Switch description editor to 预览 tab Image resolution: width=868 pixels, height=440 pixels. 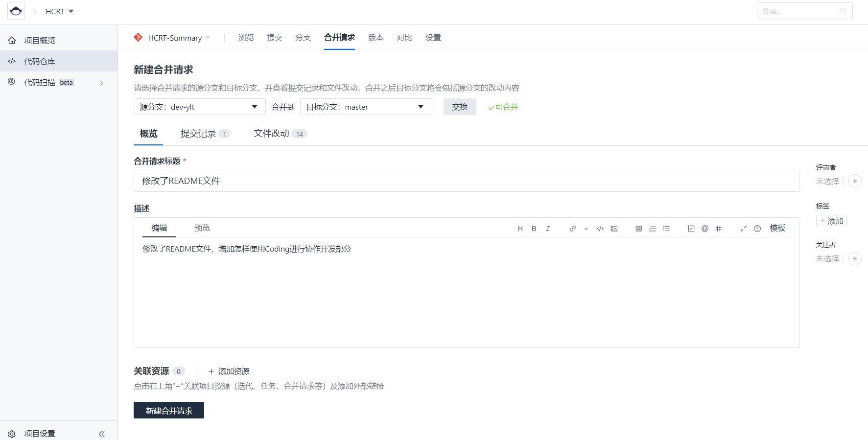(x=202, y=228)
